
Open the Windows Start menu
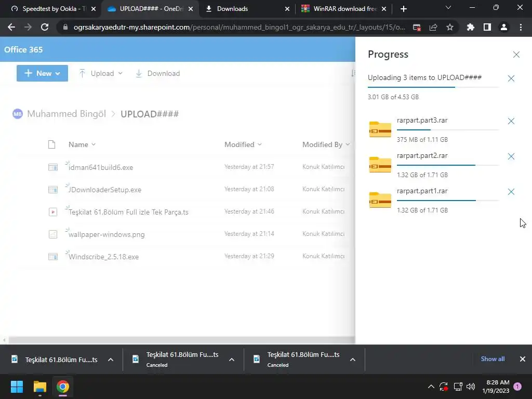click(17, 387)
